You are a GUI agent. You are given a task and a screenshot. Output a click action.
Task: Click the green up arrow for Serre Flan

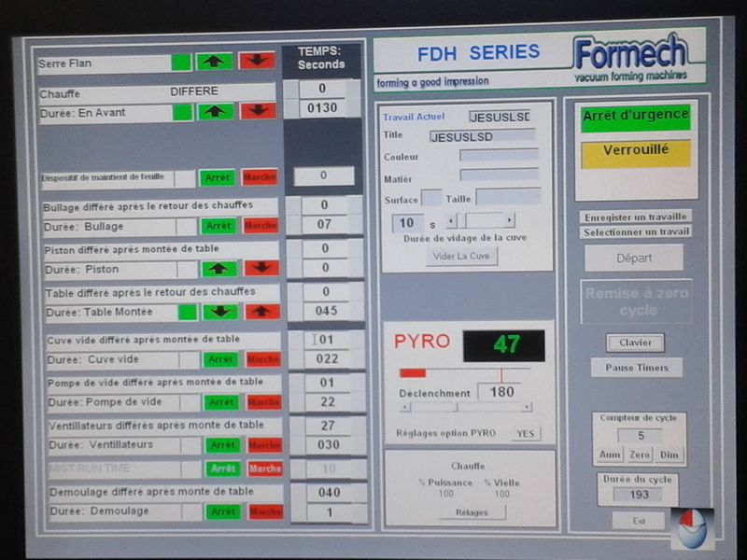[215, 62]
